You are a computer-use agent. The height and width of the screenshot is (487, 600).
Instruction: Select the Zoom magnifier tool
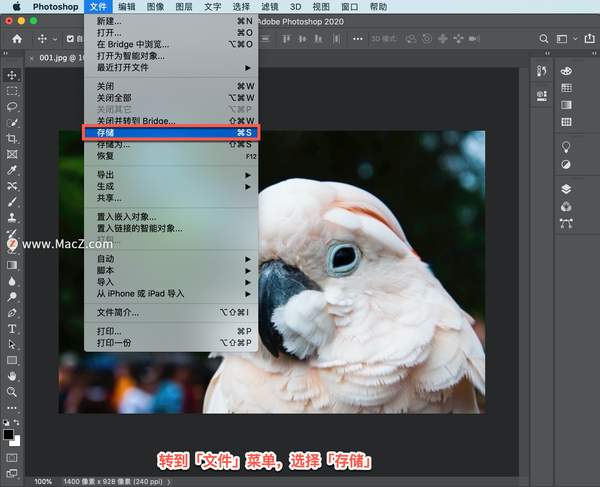coord(12,392)
